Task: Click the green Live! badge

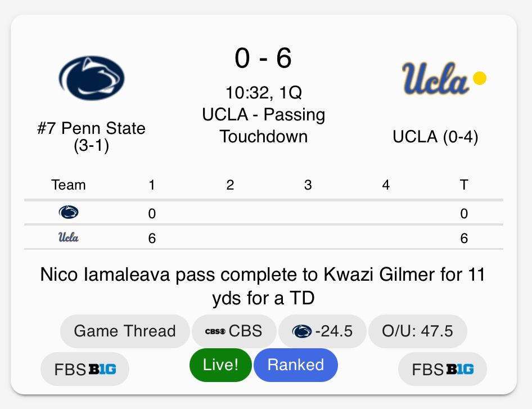Action: pyautogui.click(x=220, y=365)
